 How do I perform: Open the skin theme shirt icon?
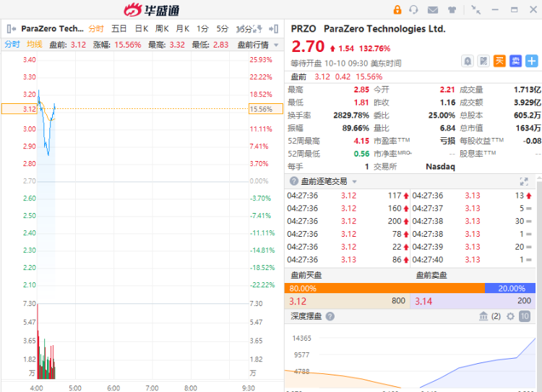pyautogui.click(x=452, y=10)
